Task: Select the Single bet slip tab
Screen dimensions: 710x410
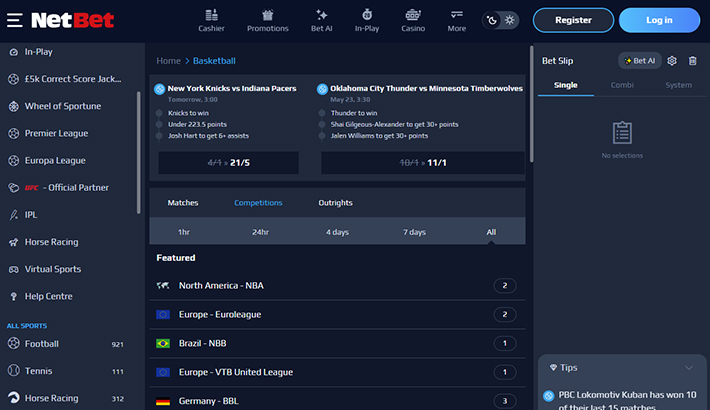Action: pyautogui.click(x=566, y=85)
